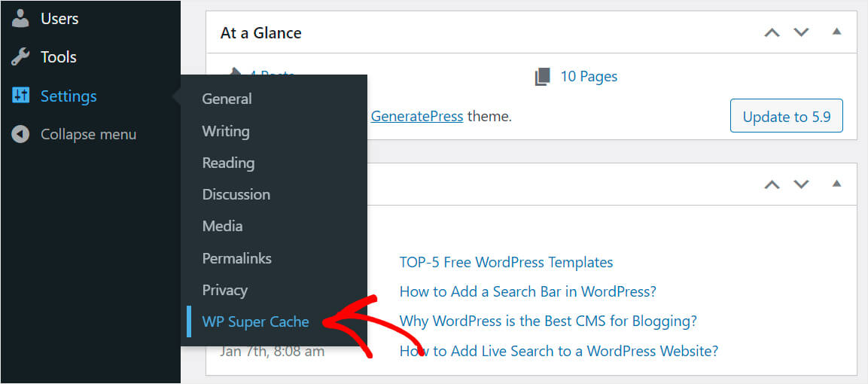Click the 10 Pages link

point(589,76)
